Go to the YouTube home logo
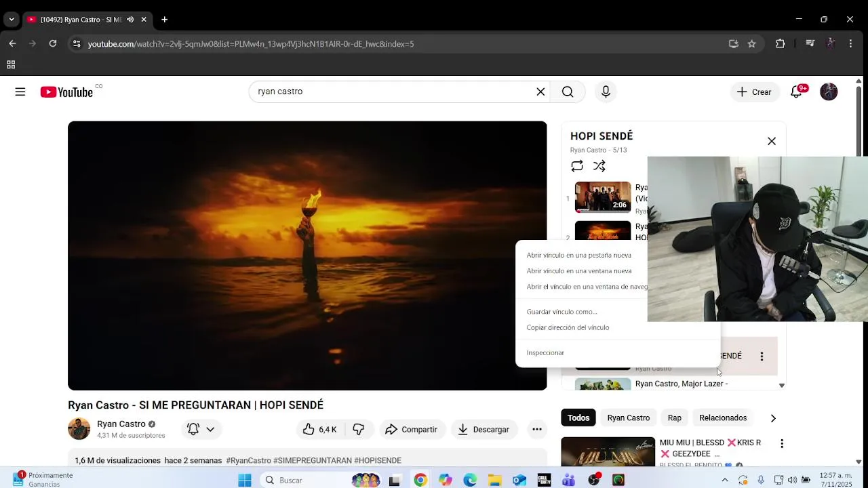Image resolution: width=868 pixels, height=488 pixels. (66, 92)
